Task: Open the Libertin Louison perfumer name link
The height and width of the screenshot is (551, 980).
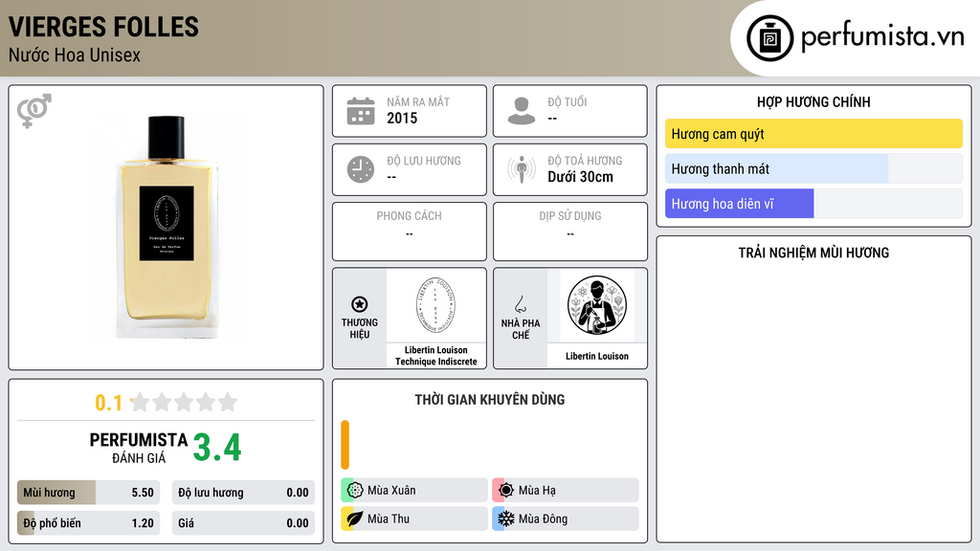Action: click(597, 356)
